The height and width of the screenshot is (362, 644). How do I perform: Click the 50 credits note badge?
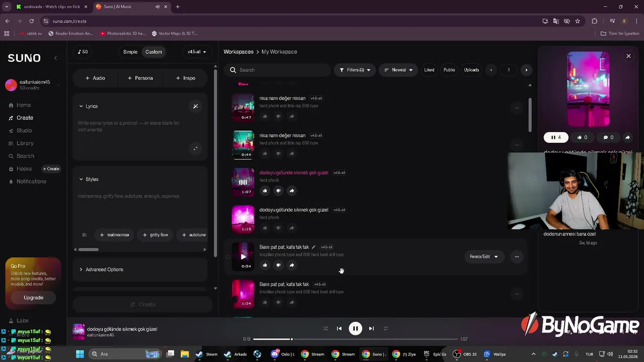(x=83, y=52)
